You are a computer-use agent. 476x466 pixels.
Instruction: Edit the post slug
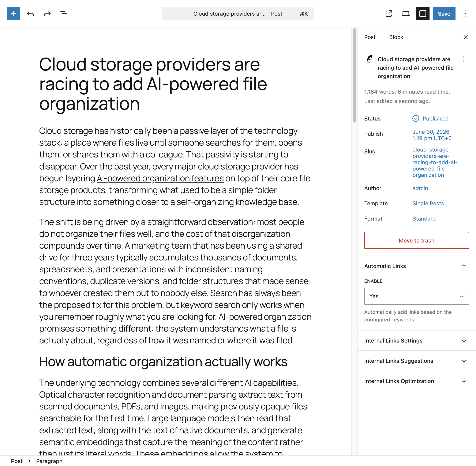(x=435, y=162)
